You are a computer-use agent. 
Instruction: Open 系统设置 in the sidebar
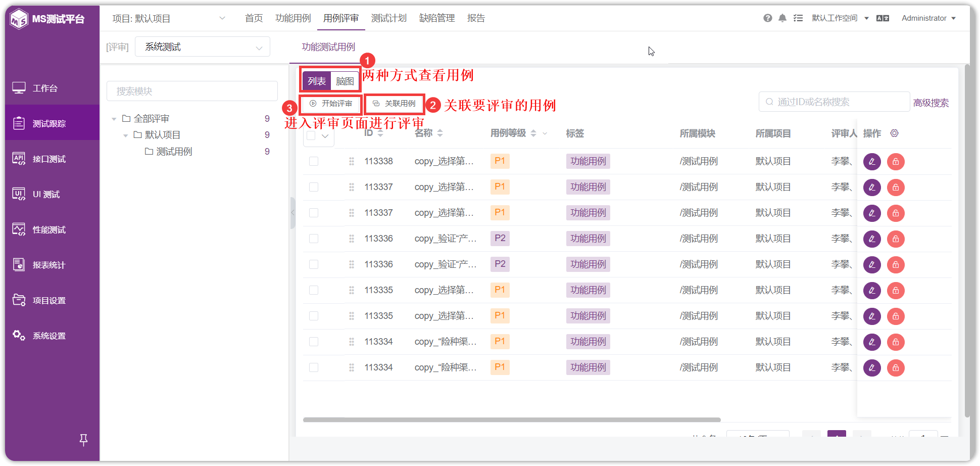pos(52,336)
